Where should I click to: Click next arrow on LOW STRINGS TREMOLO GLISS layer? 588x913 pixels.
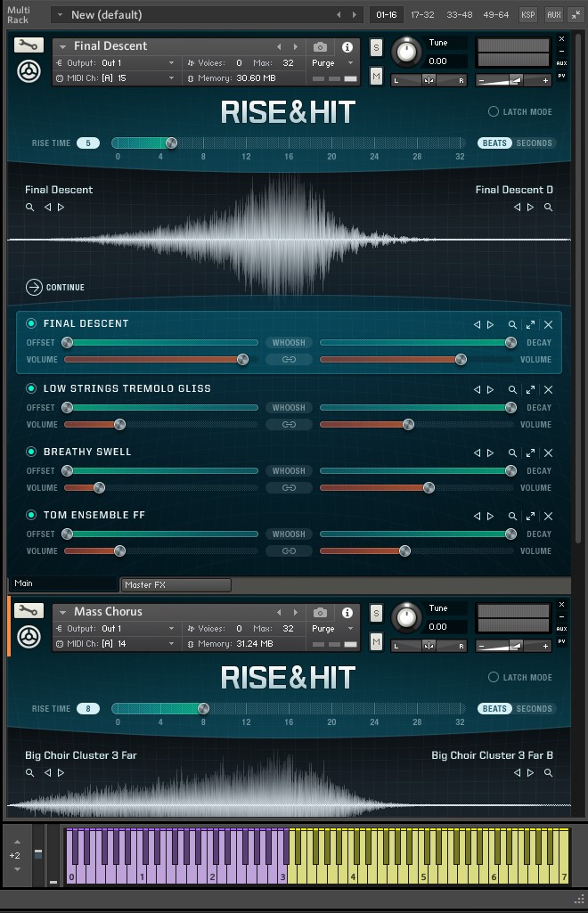click(x=490, y=389)
